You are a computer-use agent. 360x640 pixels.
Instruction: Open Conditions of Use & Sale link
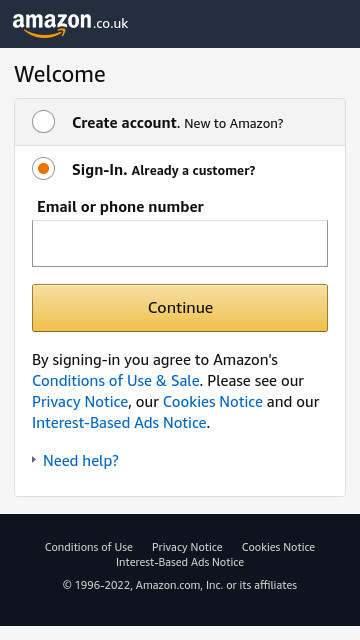(x=116, y=381)
